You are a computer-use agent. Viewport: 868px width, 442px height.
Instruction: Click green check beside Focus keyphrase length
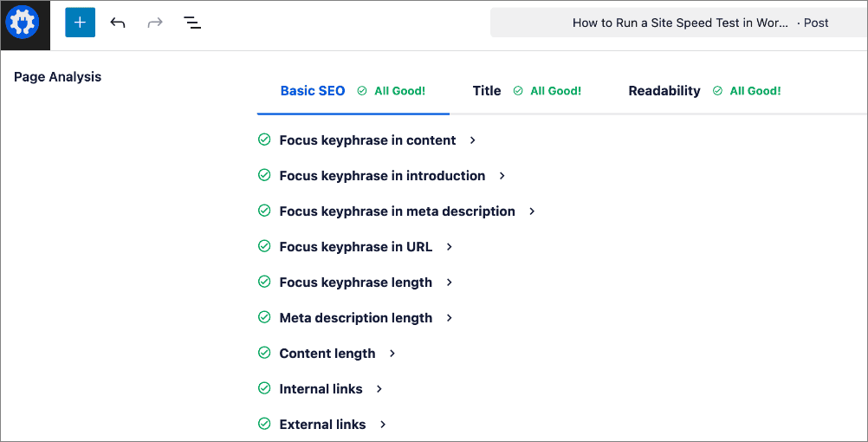[264, 282]
